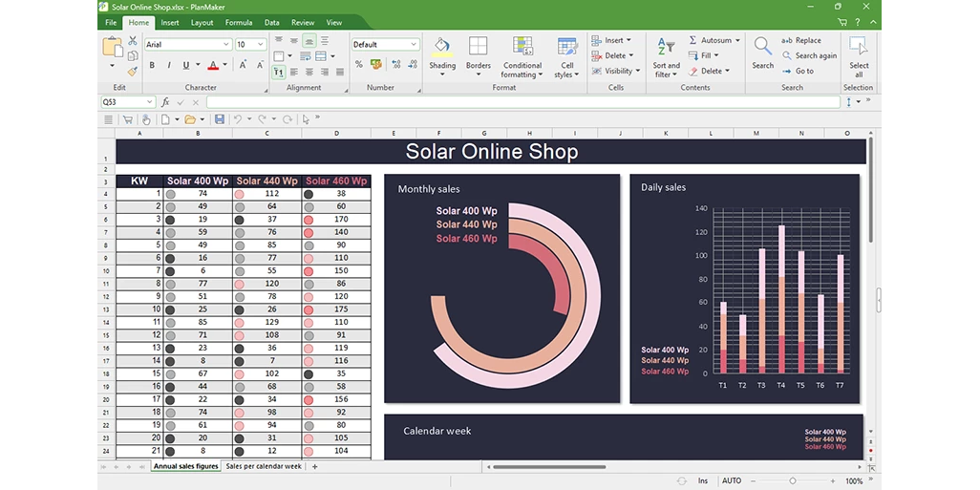
Task: Click the Shading paint bucket icon
Action: click(x=442, y=48)
